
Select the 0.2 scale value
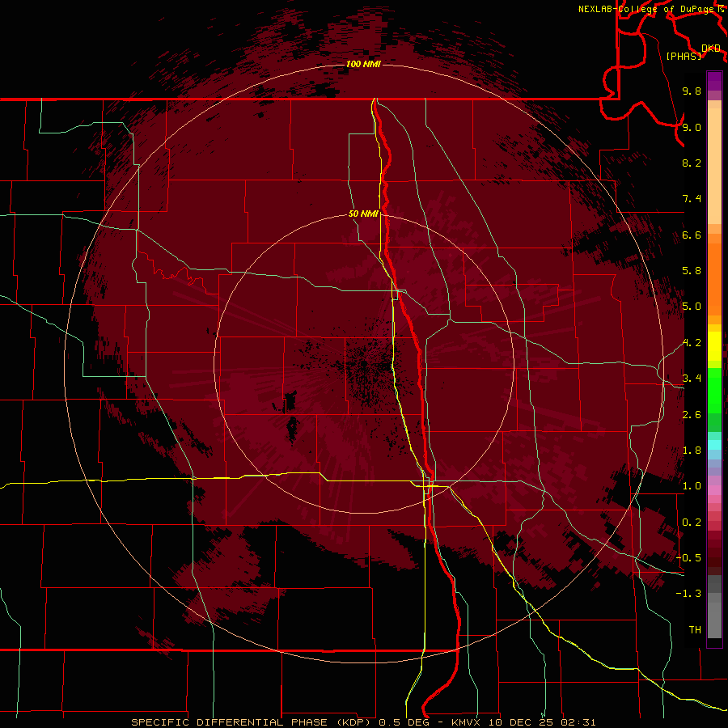click(x=692, y=523)
